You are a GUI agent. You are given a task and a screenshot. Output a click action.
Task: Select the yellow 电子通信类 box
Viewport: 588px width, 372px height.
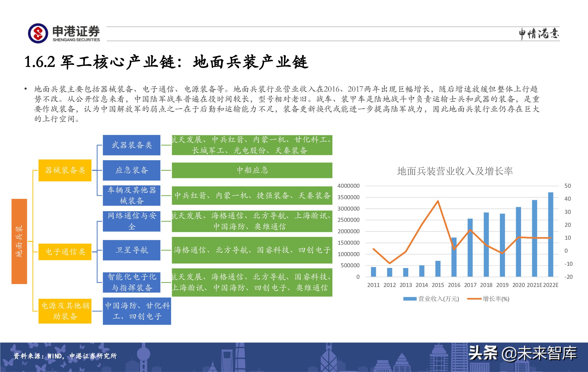(x=65, y=252)
